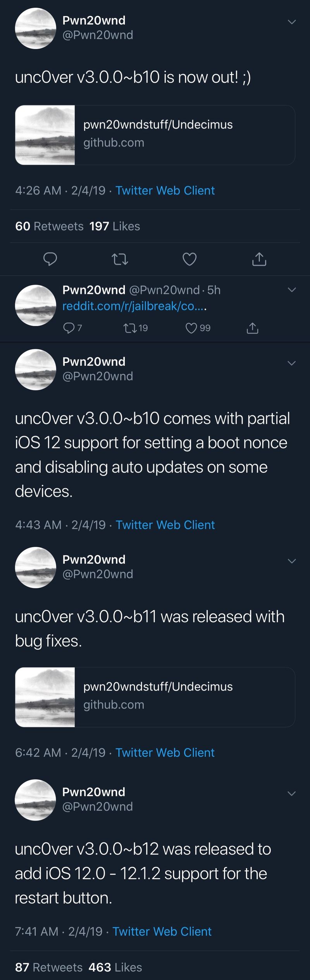Screen dimensions: 310x980
Task: Open options chevron on the b11 bug fixes tweet
Action: tap(292, 561)
